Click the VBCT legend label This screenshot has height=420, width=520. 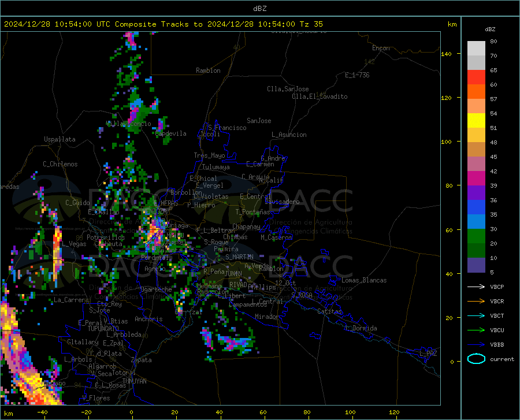497,315
